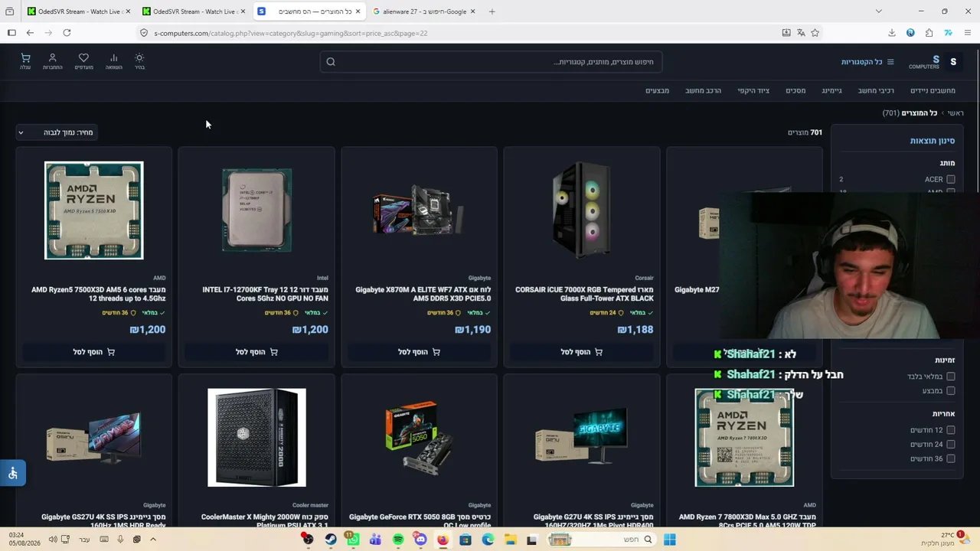Click the search magnifier icon in site search
Viewport: 980px width, 551px height.
pos(331,62)
